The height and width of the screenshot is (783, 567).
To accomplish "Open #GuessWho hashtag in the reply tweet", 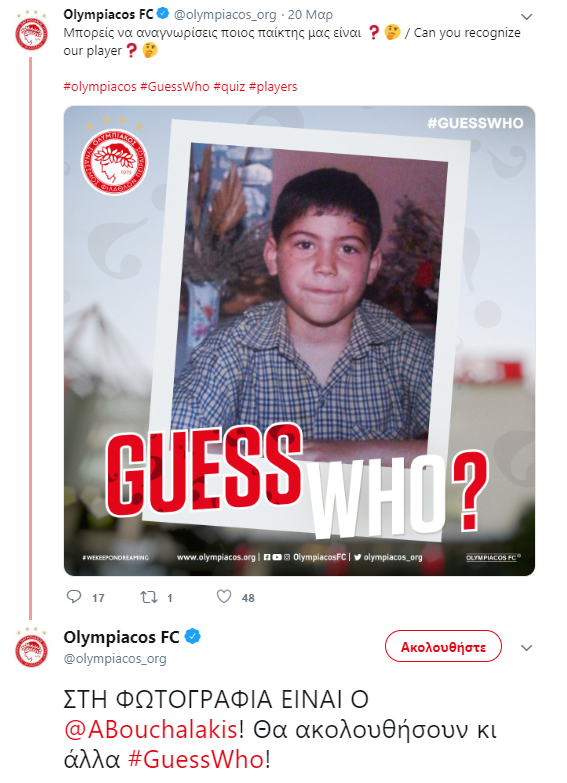I will (196, 760).
